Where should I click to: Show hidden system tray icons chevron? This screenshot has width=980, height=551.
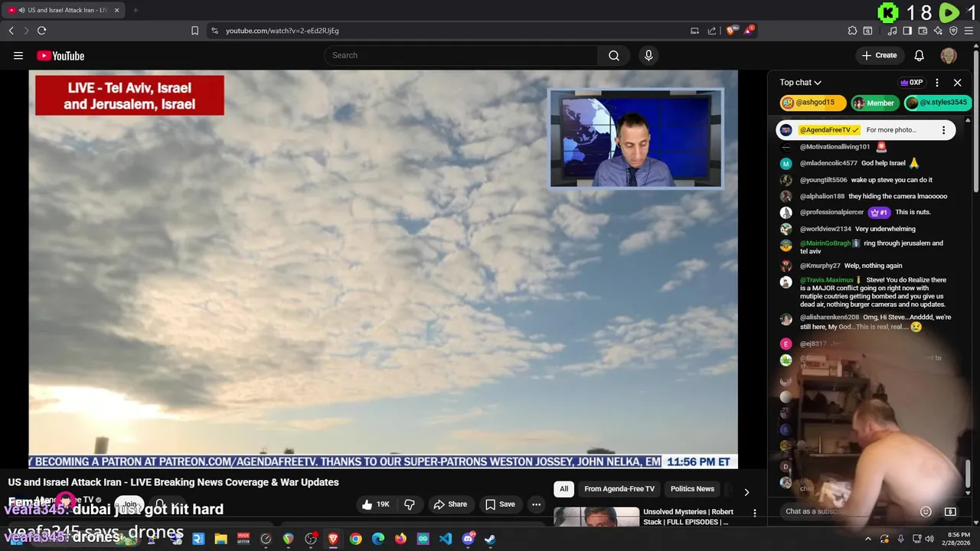(867, 539)
